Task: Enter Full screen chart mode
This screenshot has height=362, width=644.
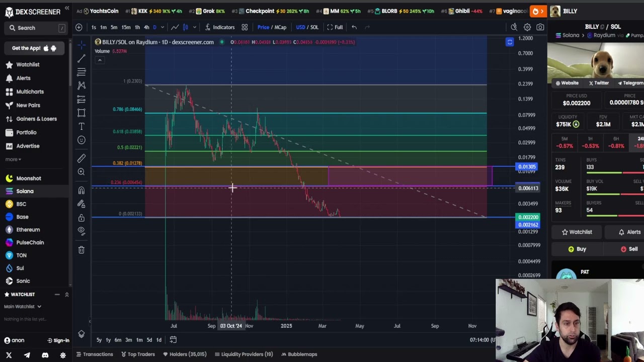Action: tap(335, 27)
